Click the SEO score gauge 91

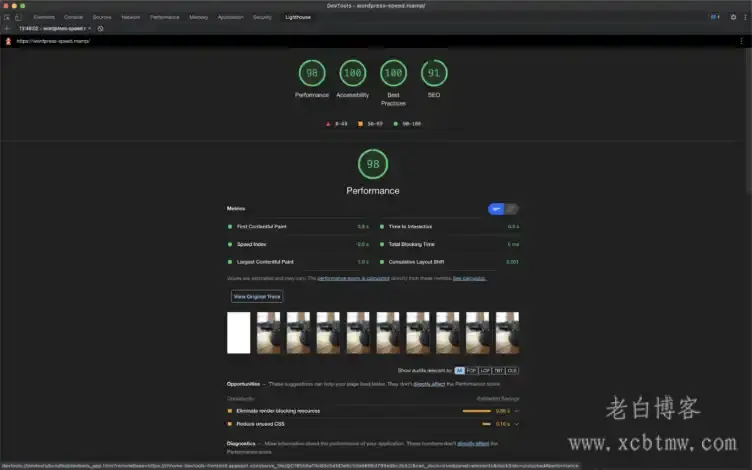click(x=434, y=73)
